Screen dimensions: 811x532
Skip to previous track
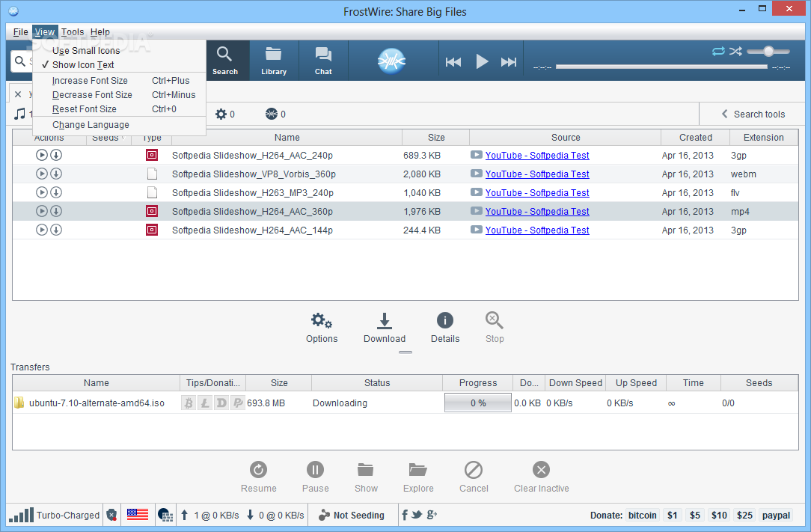(453, 62)
